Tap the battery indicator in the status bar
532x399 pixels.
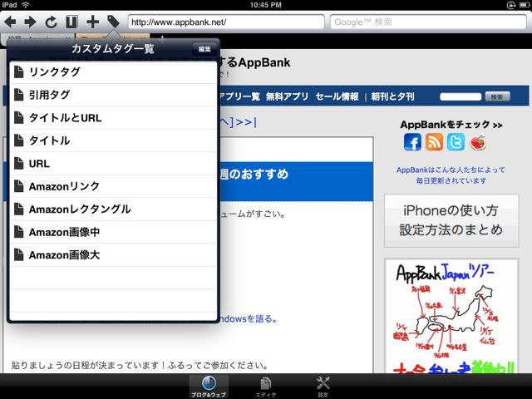click(523, 5)
